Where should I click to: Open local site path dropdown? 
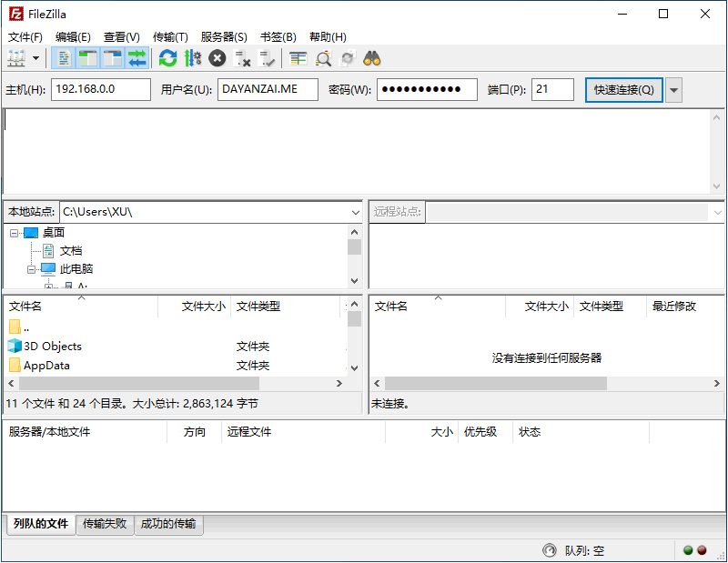click(355, 213)
